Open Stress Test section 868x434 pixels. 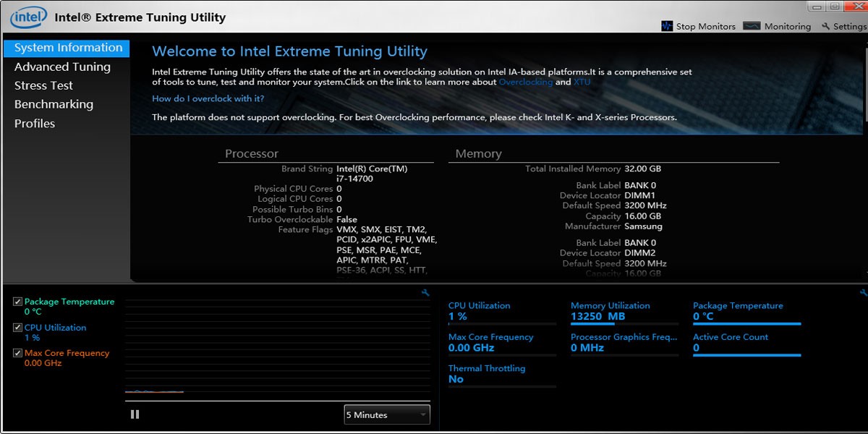point(43,85)
